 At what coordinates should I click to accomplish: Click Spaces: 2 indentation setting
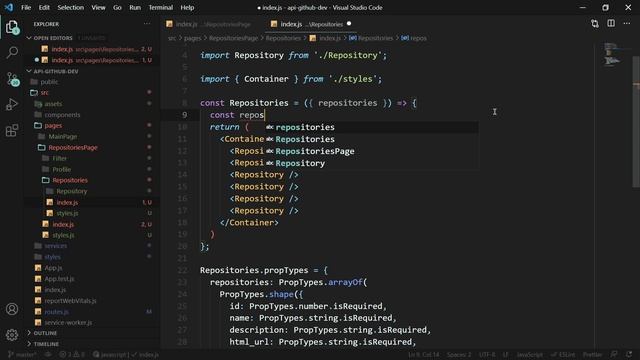(459, 354)
